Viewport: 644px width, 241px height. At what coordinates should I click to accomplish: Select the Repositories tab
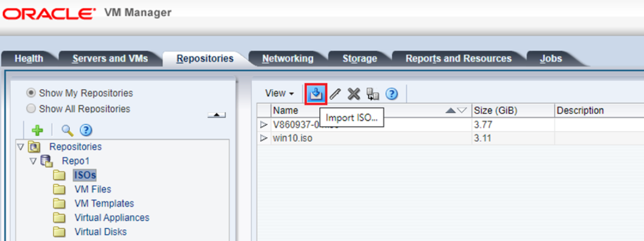click(205, 59)
